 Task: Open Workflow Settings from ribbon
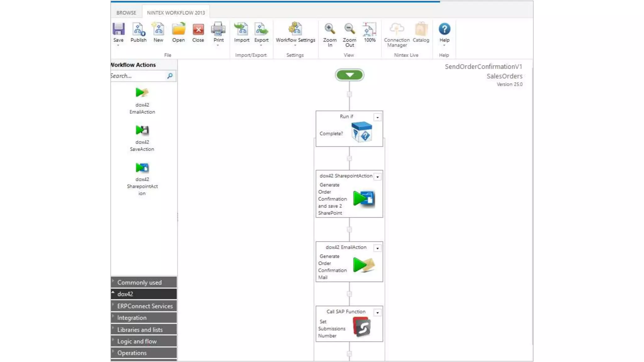[x=295, y=30]
